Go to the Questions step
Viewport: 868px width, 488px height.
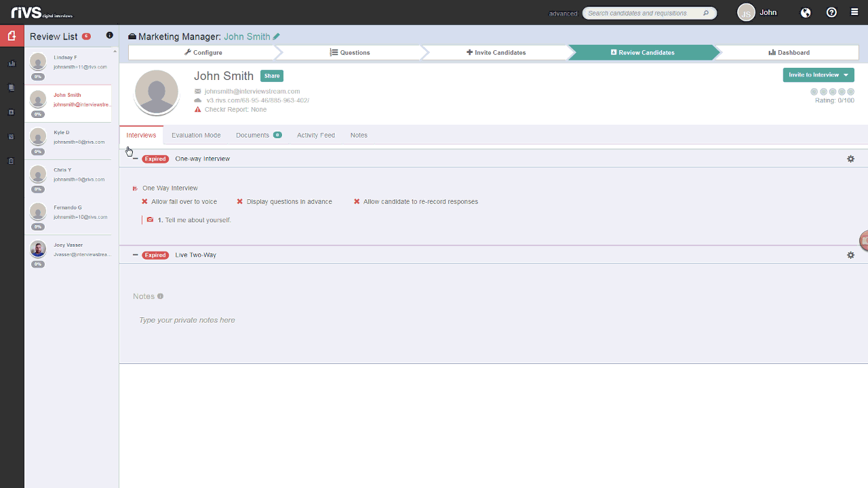[350, 52]
